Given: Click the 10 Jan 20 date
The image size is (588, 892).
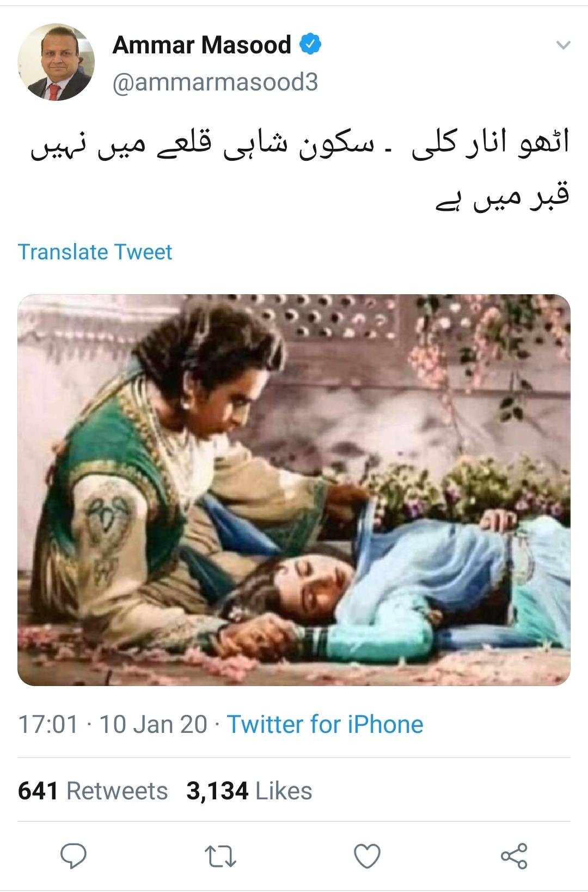Looking at the screenshot, I should click(x=154, y=725).
